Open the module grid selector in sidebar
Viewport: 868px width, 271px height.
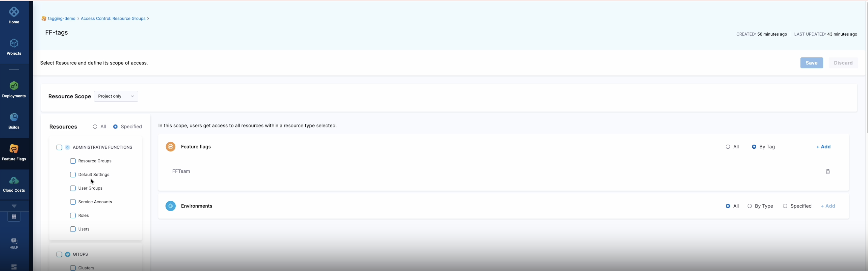point(14,216)
